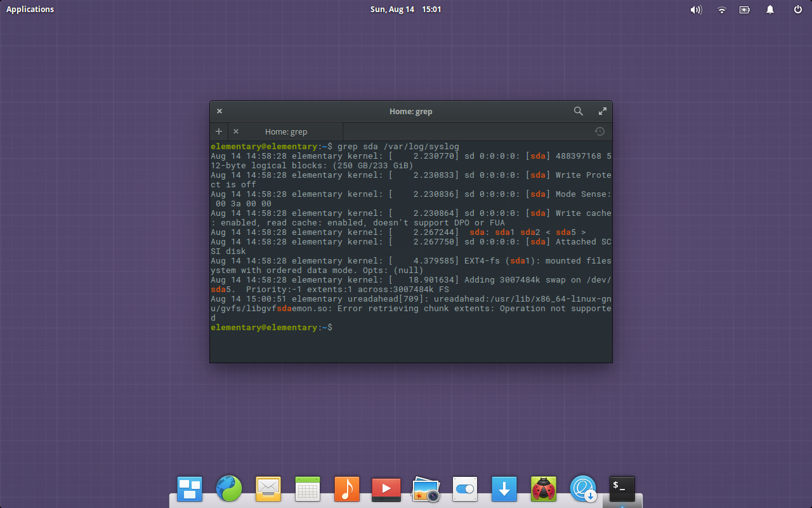
Task: Open the Wi-Fi network indicator
Action: point(722,10)
